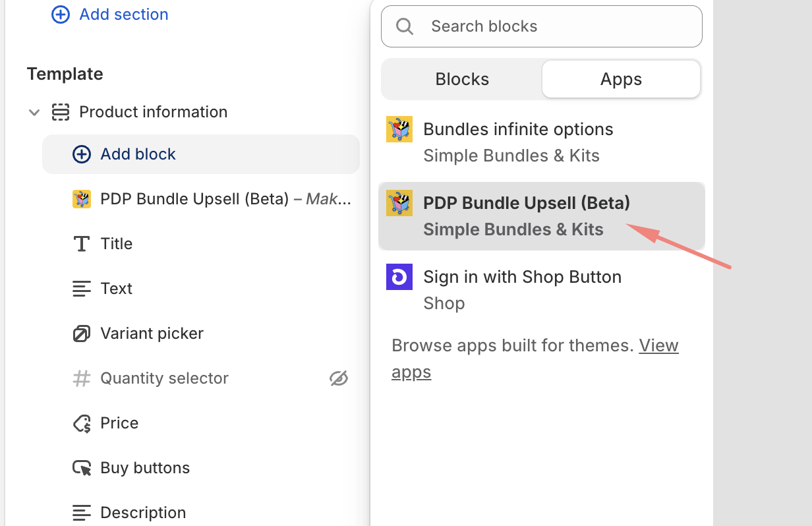Image resolution: width=812 pixels, height=526 pixels.
Task: Click the Sign in with Shop Button icon
Action: [399, 277]
